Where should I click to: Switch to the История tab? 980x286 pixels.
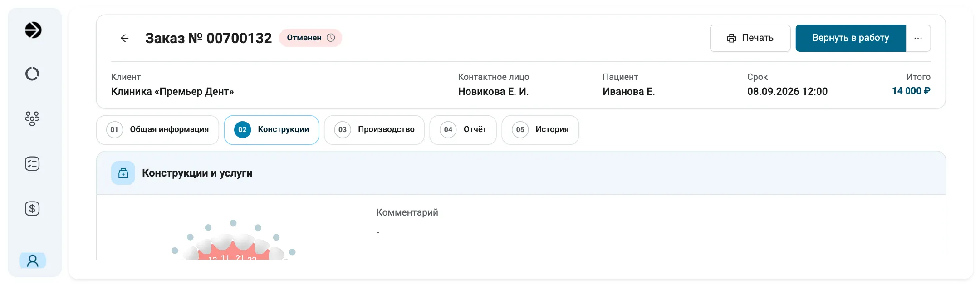click(x=540, y=130)
